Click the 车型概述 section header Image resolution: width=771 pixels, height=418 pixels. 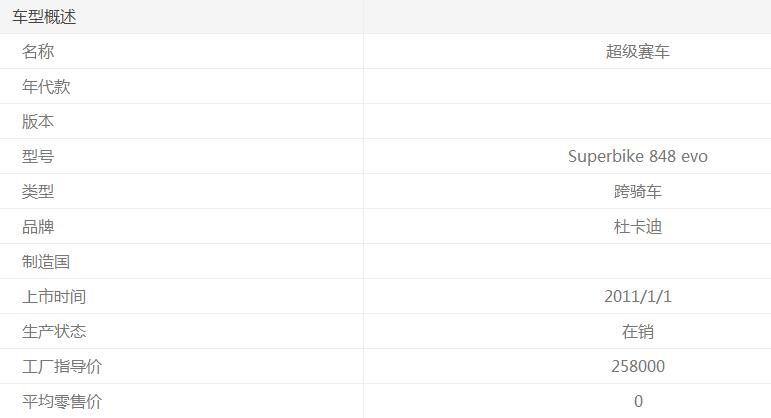44,17
